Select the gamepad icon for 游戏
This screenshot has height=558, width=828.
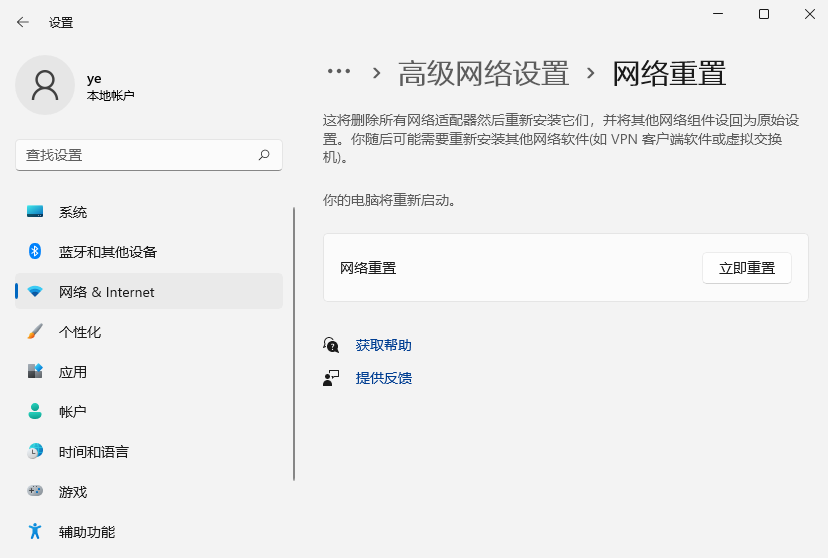pos(35,491)
